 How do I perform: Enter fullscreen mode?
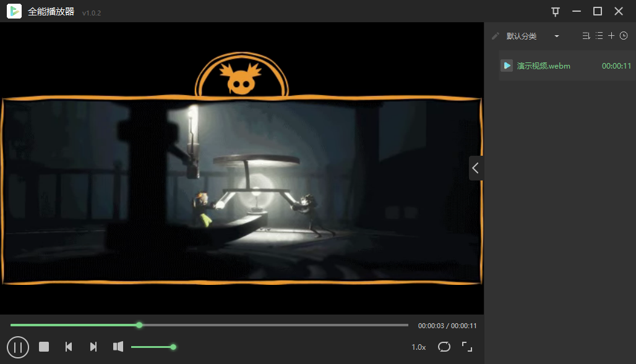pos(467,347)
